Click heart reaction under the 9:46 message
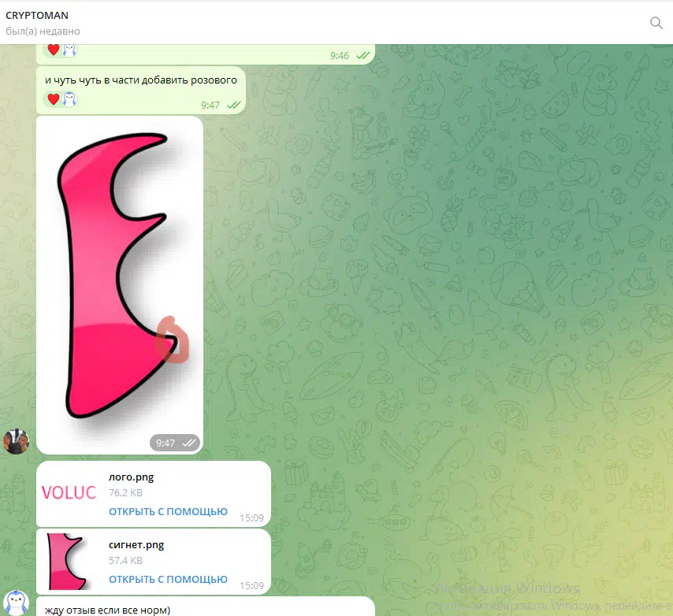The height and width of the screenshot is (616, 673). click(x=53, y=50)
